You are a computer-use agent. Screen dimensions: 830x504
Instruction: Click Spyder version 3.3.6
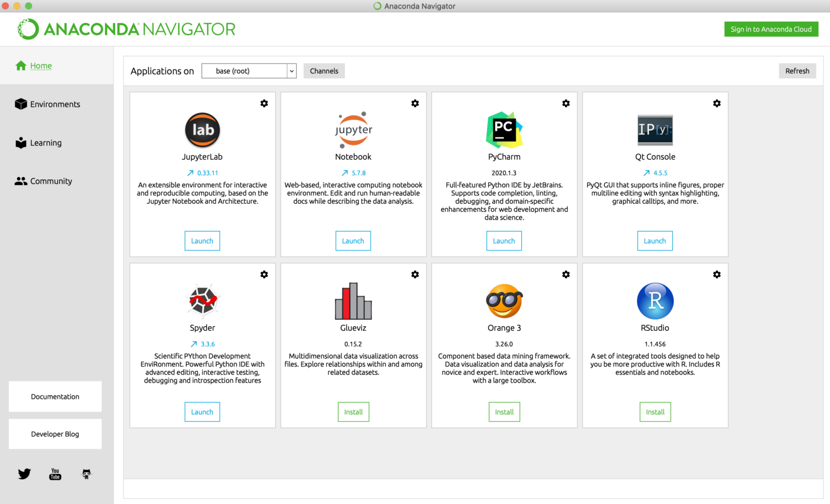click(208, 344)
